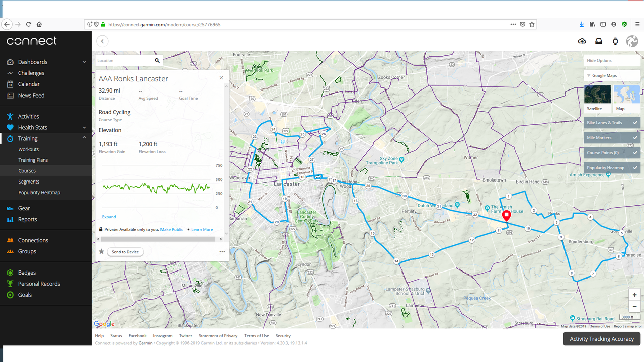This screenshot has height=362, width=644.
Task: Zoom out the map with minus
Action: click(x=635, y=306)
